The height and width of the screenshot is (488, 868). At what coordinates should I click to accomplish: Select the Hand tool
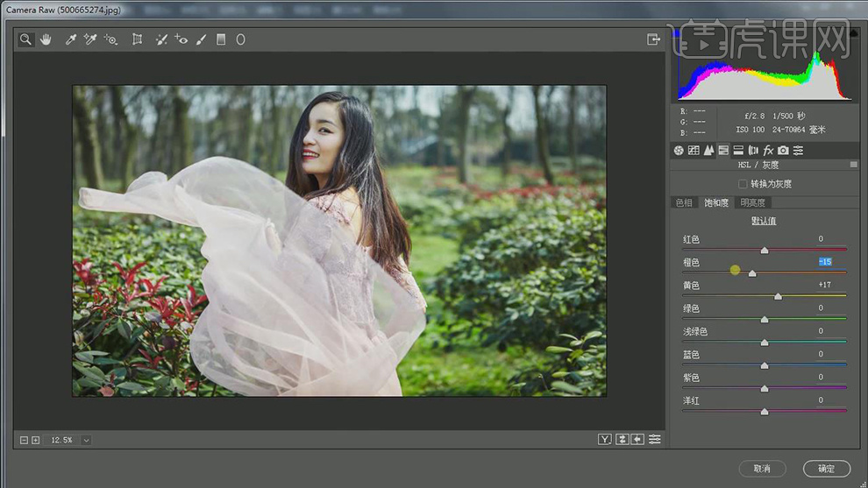[46, 39]
